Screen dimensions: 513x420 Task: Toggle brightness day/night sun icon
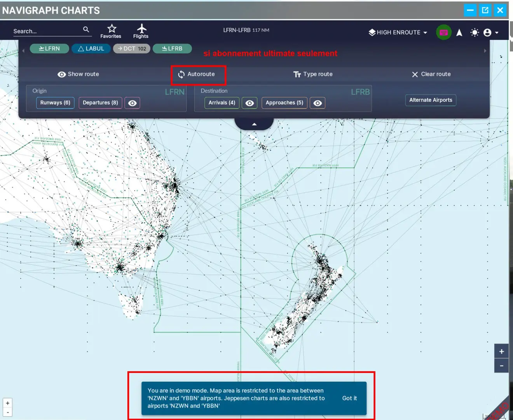475,33
